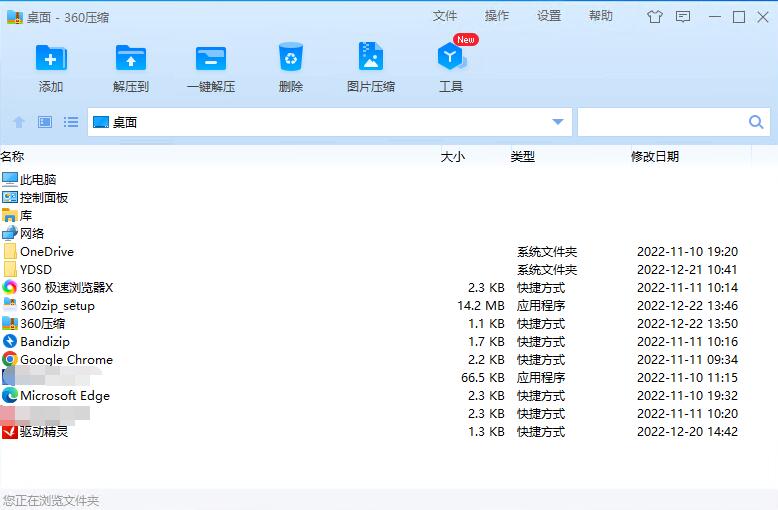Sort files by 修改日期 column header
Image resolution: width=778 pixels, height=510 pixels.
click(655, 156)
